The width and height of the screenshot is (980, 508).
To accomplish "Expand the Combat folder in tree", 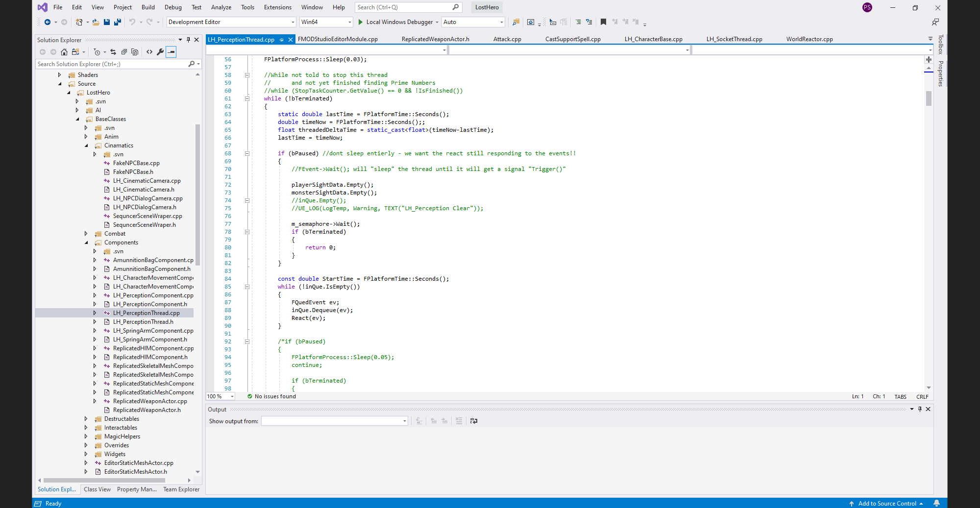I will pos(86,234).
